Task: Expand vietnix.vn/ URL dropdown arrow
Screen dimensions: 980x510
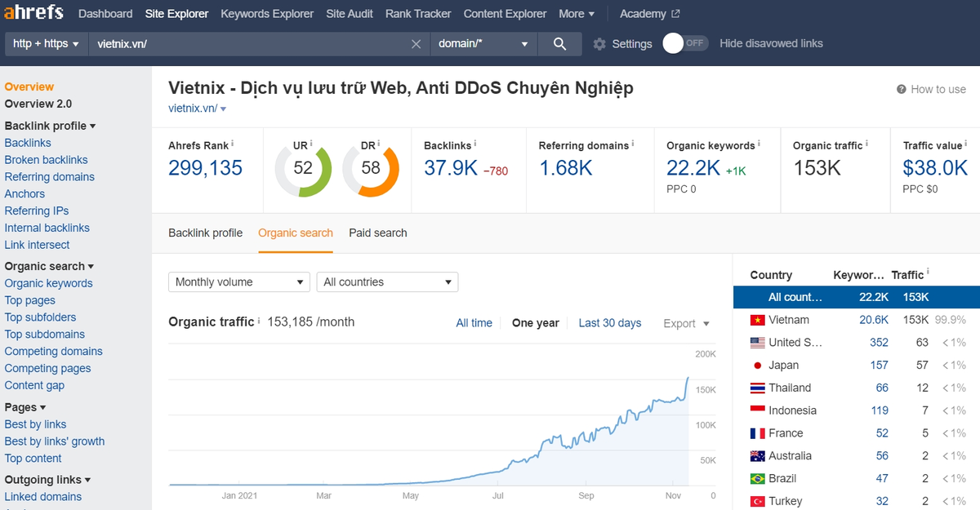Action: (x=224, y=109)
